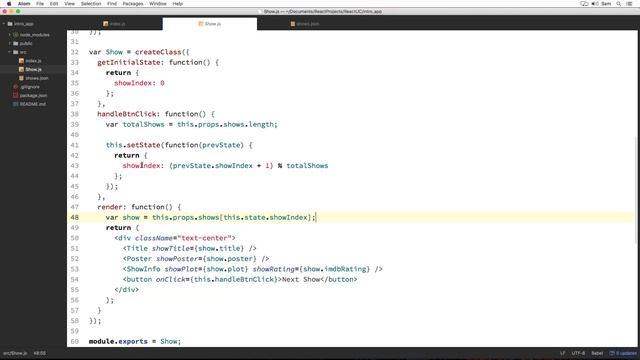The image size is (640, 360).
Task: Open the Notification Center list icon
Action: pyautogui.click(x=629, y=4)
